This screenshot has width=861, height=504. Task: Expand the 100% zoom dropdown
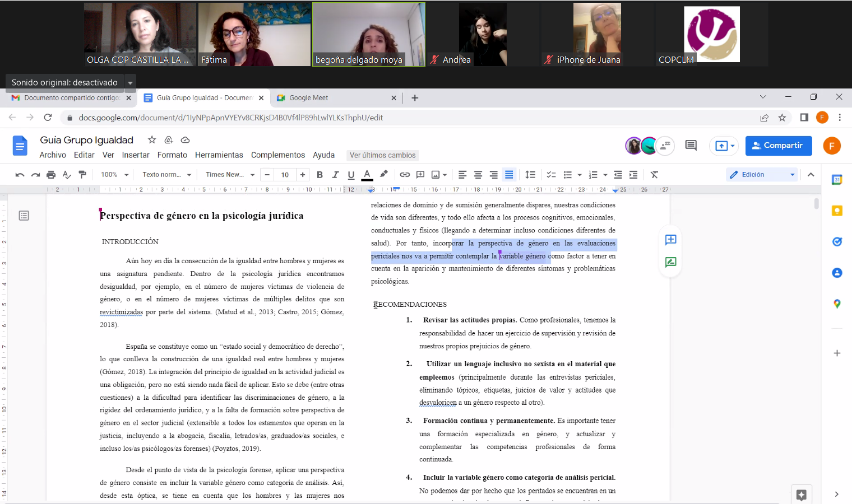(x=114, y=175)
